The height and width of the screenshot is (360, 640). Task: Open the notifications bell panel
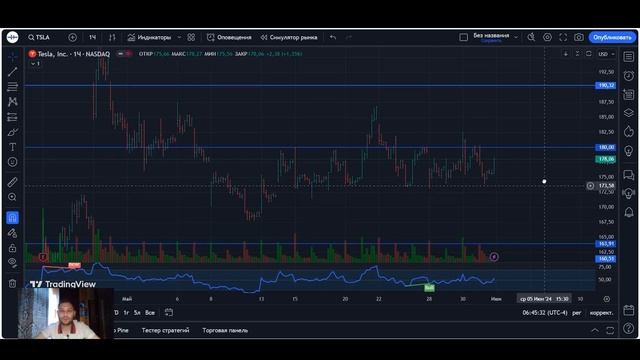tap(629, 212)
